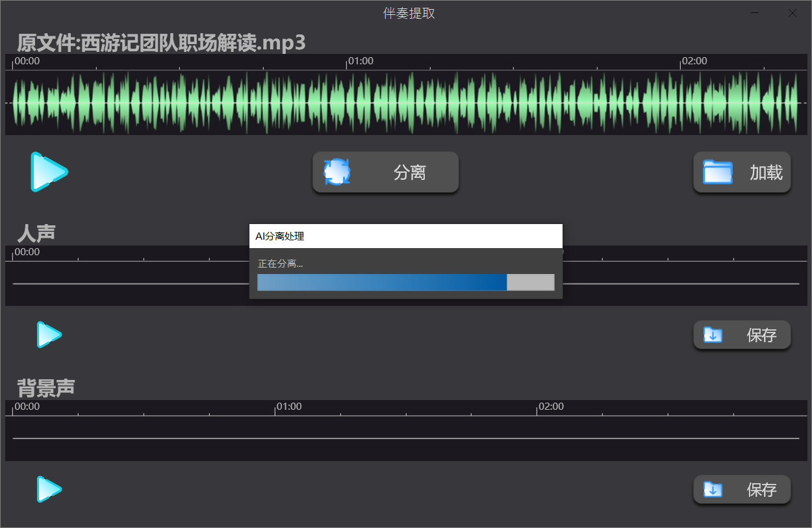
Task: Play the 人声 vocal track
Action: tap(48, 334)
